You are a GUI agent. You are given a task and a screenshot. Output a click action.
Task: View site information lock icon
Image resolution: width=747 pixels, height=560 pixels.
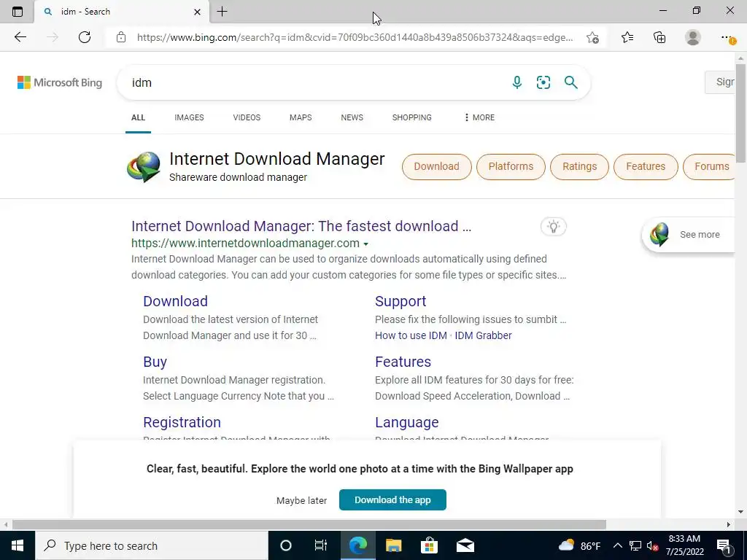[121, 37]
